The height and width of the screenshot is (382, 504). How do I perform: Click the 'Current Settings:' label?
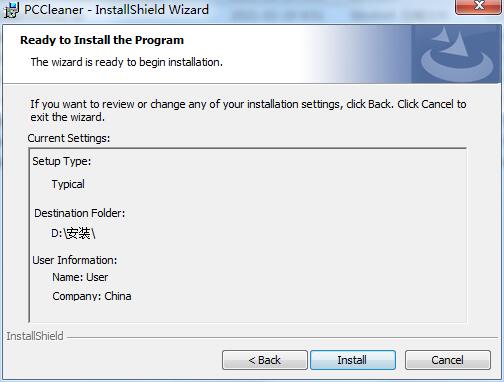click(69, 138)
